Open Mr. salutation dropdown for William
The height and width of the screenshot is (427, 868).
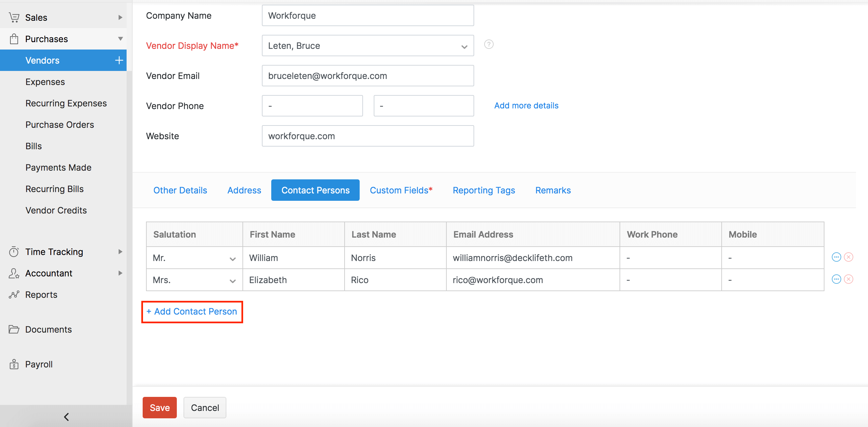coord(232,259)
